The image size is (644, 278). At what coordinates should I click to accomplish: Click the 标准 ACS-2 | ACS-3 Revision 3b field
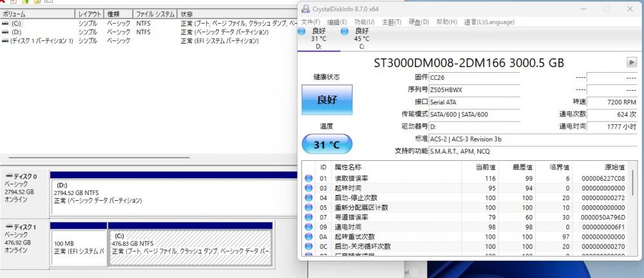tap(533, 139)
